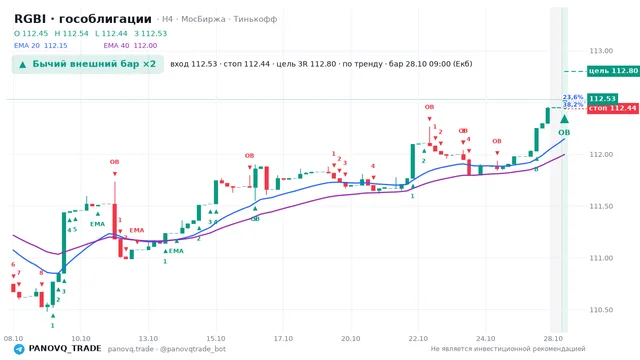Image resolution: width=640 pixels, height=360 pixels.
Task: Click the 28.10 date axis label
Action: [553, 338]
